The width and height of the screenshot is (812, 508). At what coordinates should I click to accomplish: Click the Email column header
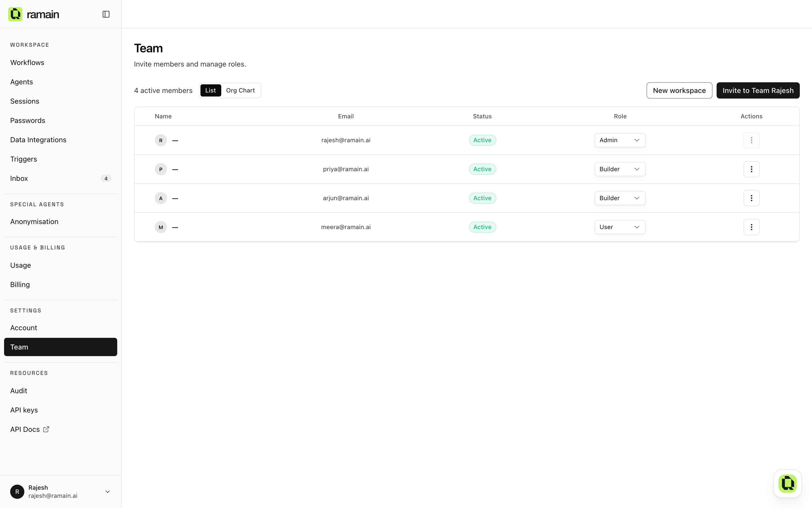pyautogui.click(x=346, y=116)
